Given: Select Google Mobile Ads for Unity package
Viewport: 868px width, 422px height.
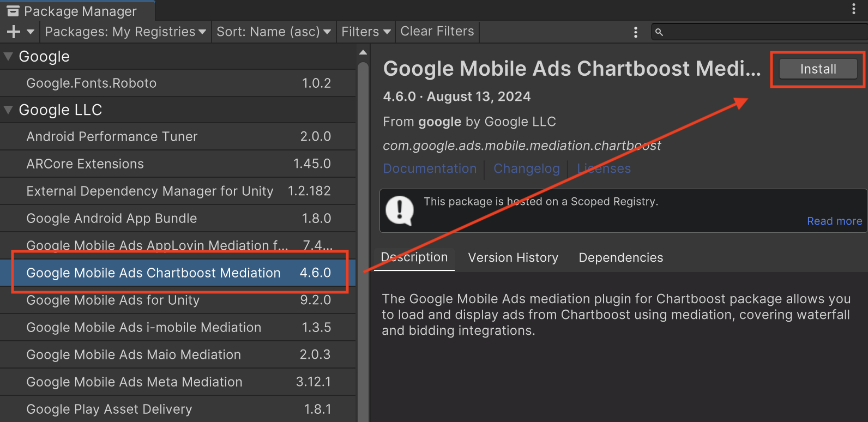Looking at the screenshot, I should [113, 300].
